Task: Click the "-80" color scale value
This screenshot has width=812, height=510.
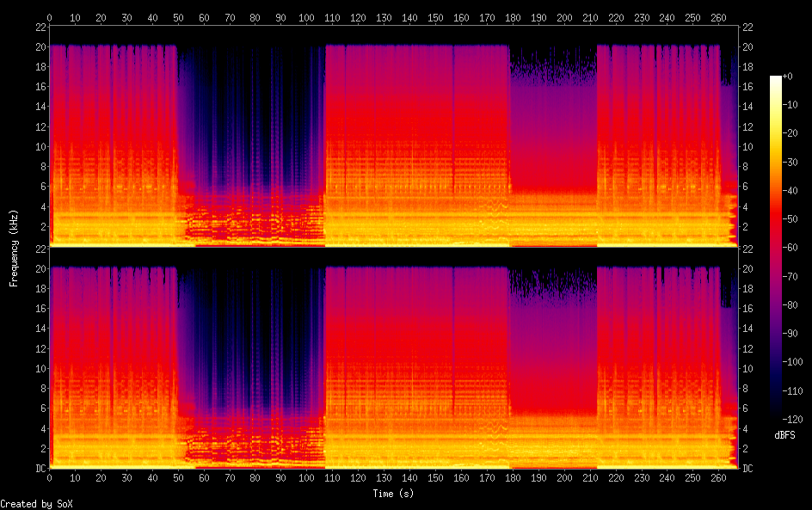Action: (790, 305)
